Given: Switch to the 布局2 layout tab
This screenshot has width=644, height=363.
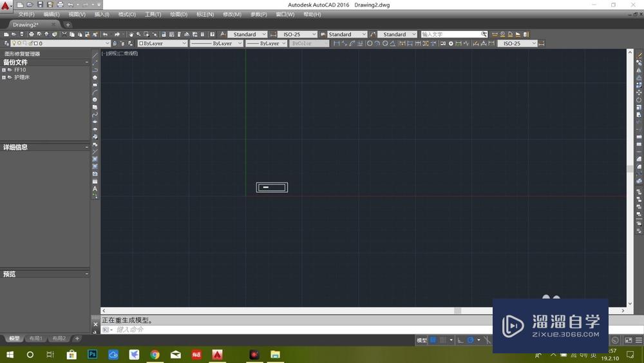Looking at the screenshot, I should pyautogui.click(x=59, y=338).
